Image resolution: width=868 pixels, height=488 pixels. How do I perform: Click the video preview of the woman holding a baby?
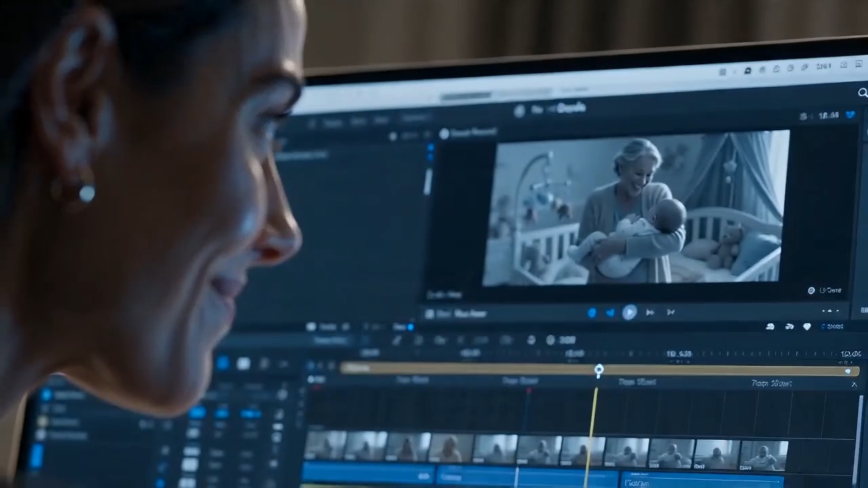coord(635,207)
